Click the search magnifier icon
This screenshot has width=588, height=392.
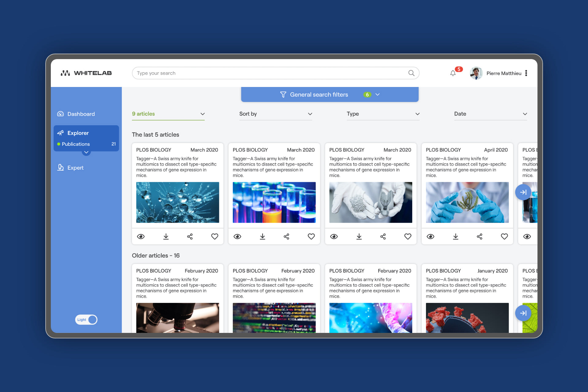tap(411, 73)
